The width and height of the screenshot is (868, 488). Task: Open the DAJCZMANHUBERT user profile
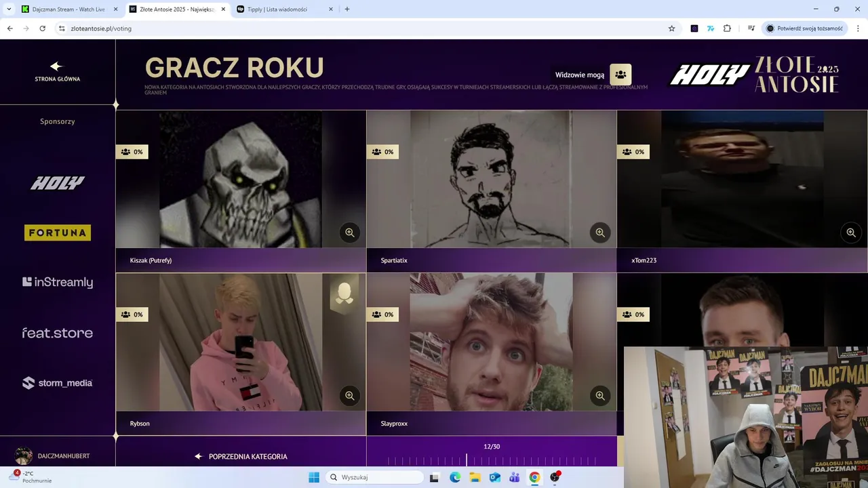point(54,456)
